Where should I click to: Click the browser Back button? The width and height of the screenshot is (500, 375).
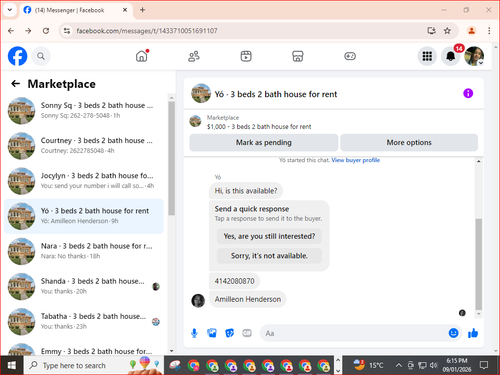click(x=11, y=31)
